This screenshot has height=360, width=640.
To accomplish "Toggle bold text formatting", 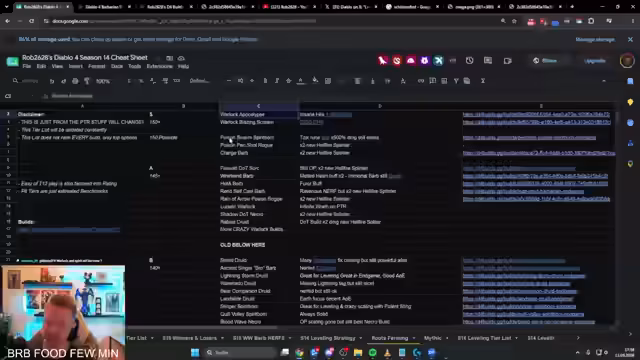I will (265, 81).
